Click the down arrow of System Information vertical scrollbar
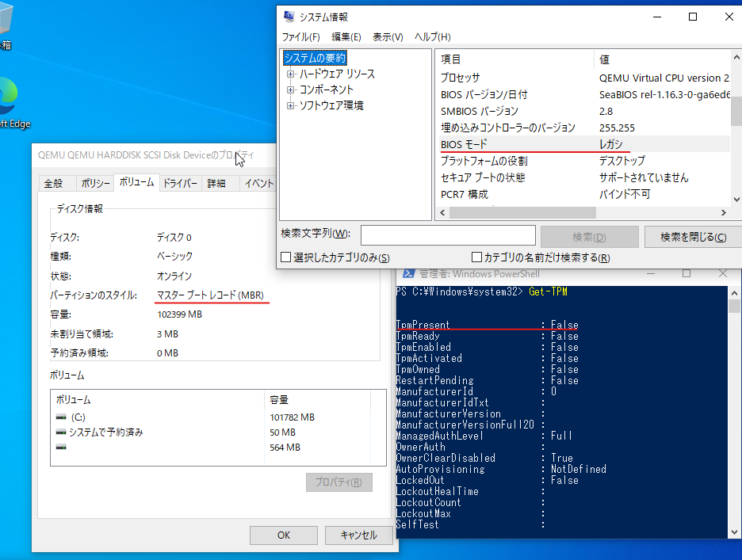The width and height of the screenshot is (742, 560). coord(736,200)
